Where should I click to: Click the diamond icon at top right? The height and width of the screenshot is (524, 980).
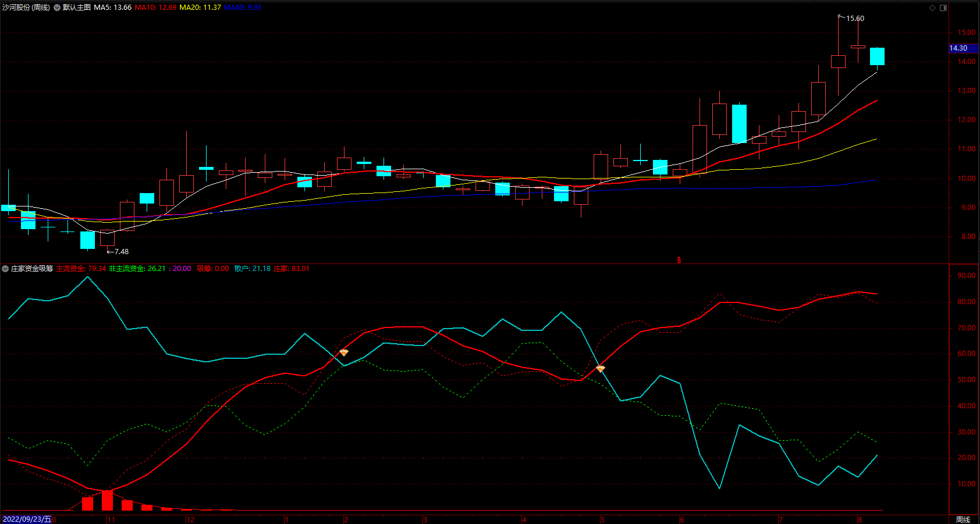click(x=932, y=8)
